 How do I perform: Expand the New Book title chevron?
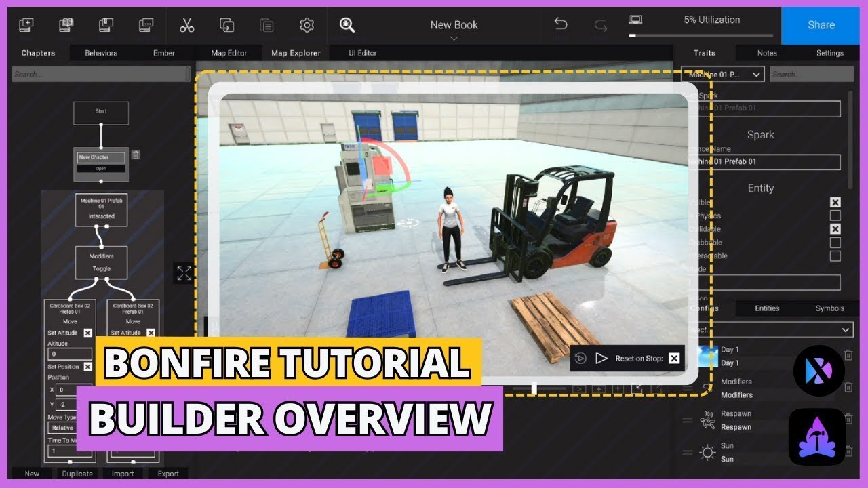[454, 39]
